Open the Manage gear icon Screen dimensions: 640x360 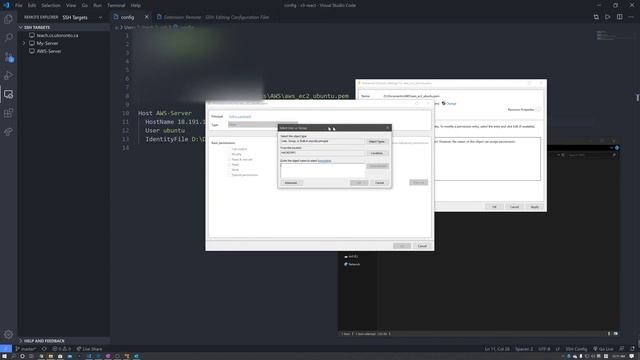(8, 334)
